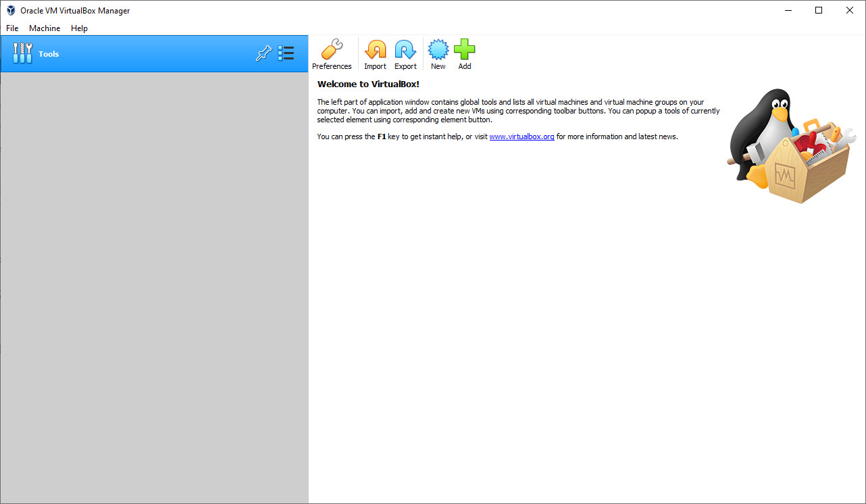The image size is (866, 504).
Task: Open the Tools list menu icon
Action: tap(286, 53)
